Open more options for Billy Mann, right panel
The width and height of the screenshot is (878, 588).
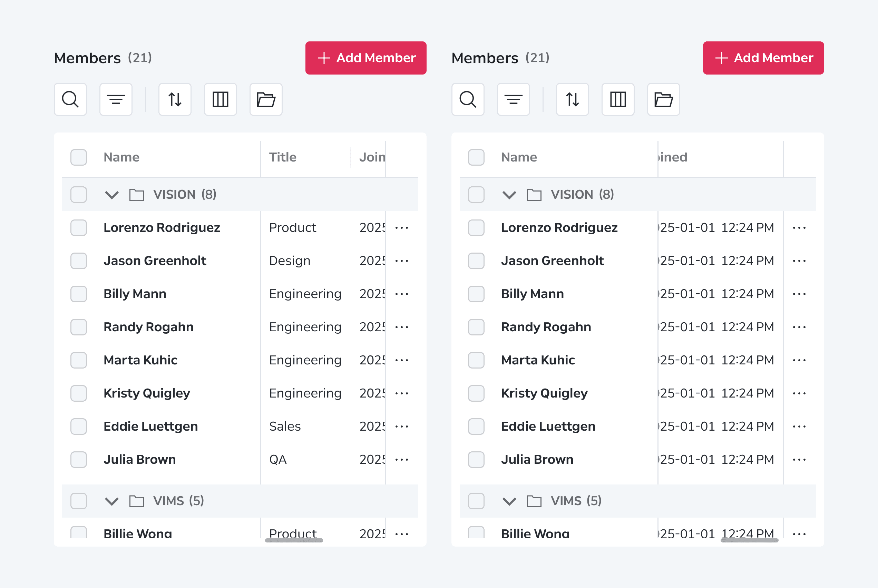click(799, 294)
